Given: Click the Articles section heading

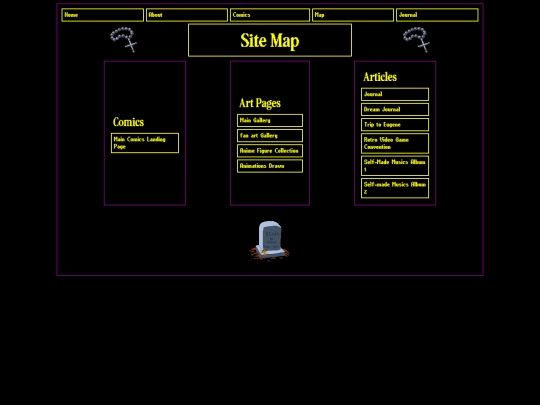Looking at the screenshot, I should (380, 77).
